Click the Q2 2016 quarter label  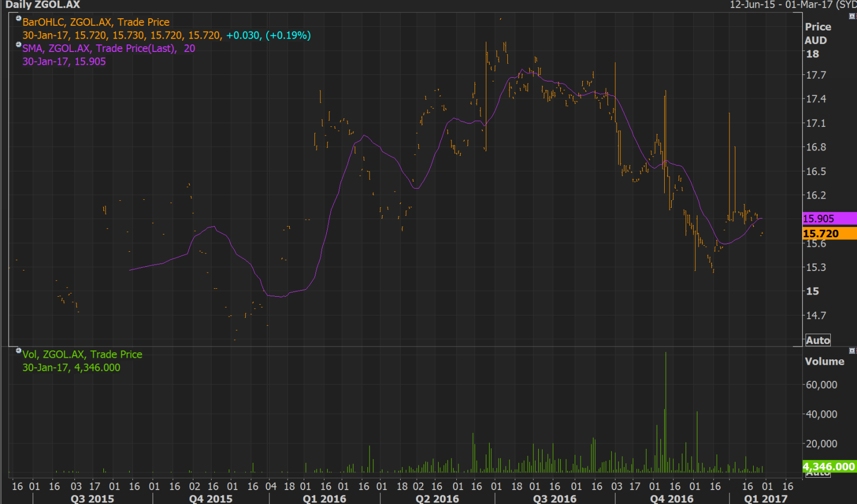[438, 499]
